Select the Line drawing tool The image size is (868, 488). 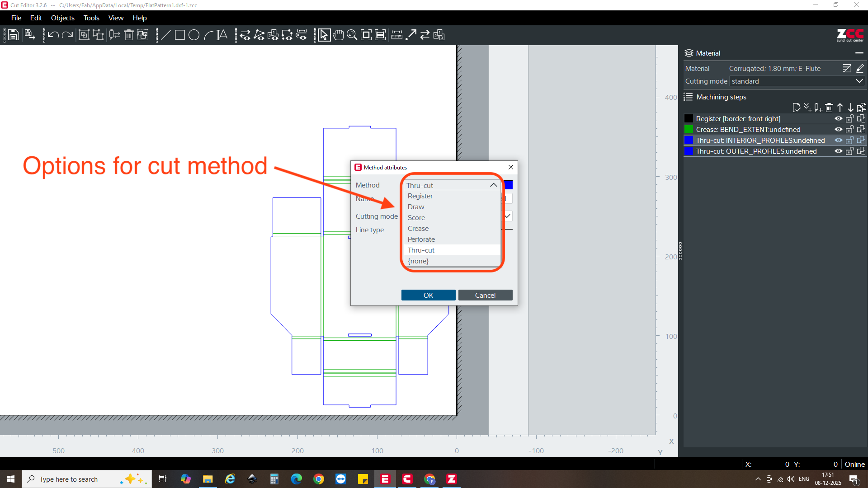(166, 35)
